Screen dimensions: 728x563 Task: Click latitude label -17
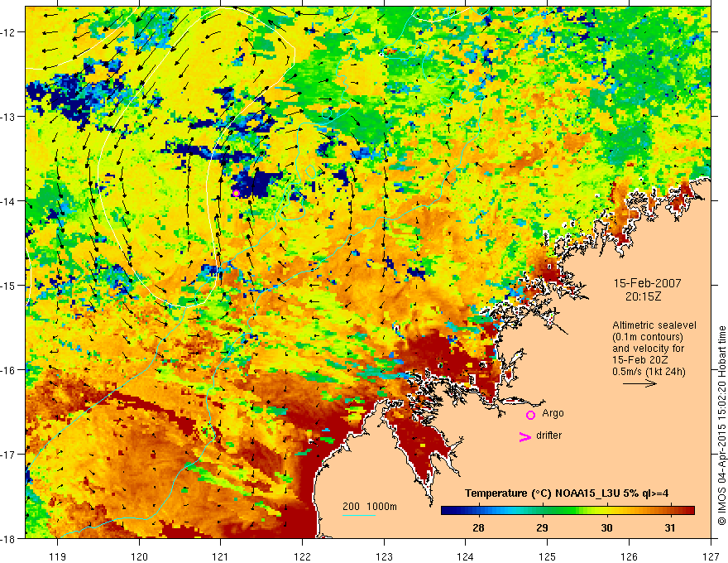[x=9, y=454]
